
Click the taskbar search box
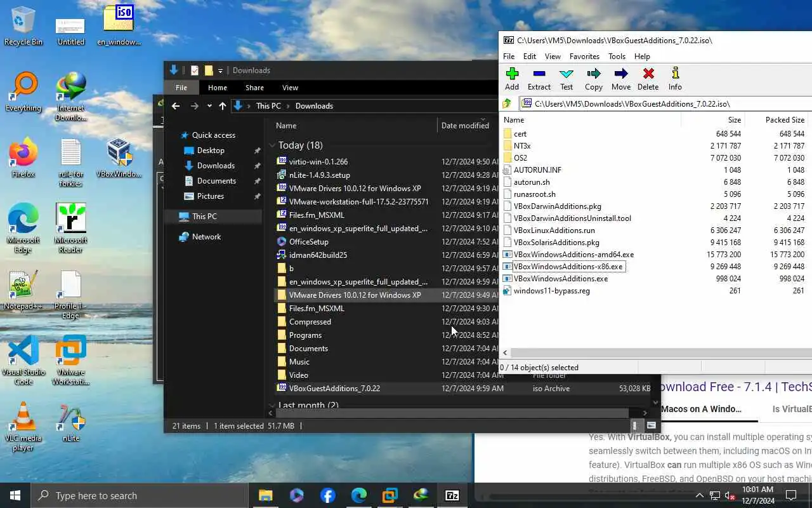(138, 495)
